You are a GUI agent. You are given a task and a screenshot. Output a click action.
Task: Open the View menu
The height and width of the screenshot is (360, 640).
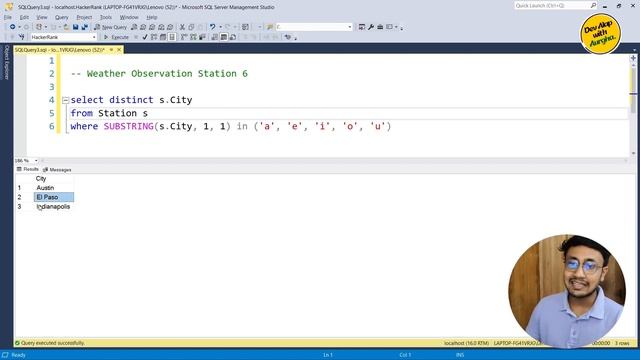(42, 17)
